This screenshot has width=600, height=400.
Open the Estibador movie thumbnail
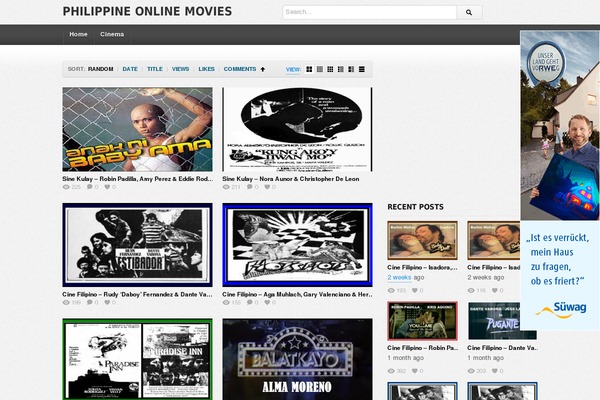[x=137, y=245]
